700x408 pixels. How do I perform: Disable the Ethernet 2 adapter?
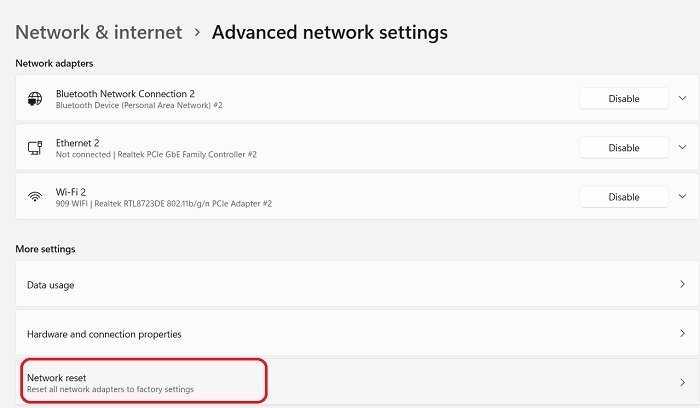tap(624, 148)
